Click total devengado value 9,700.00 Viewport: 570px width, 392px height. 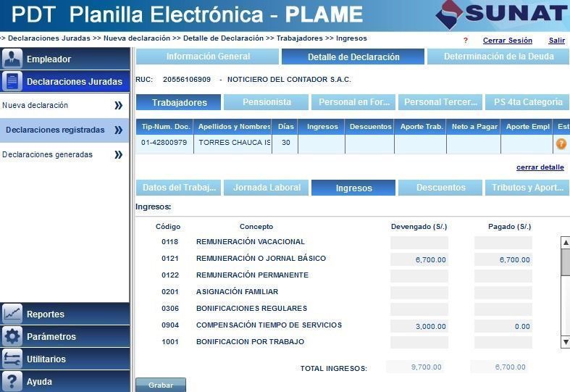426,367
